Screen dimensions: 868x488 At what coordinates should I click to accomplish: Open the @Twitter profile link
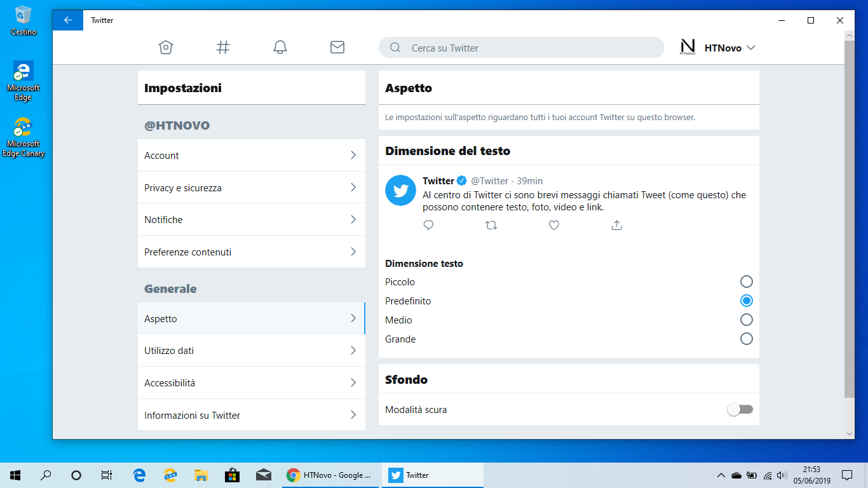click(x=488, y=180)
